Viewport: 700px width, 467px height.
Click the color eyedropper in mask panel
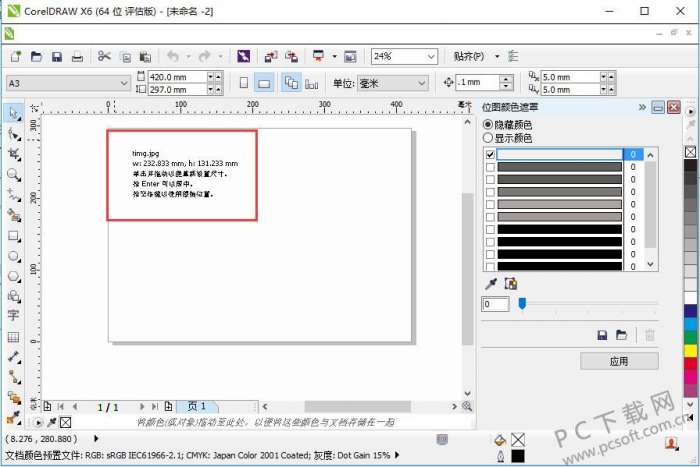(x=491, y=284)
